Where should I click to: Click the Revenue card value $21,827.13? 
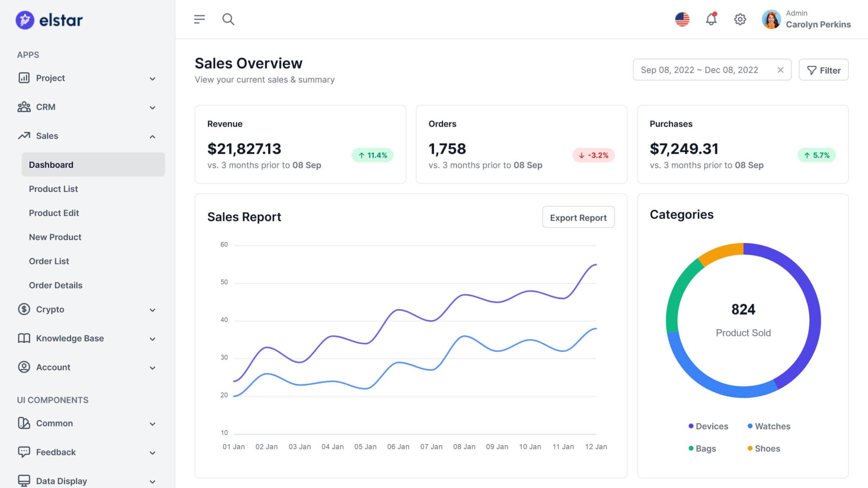click(x=244, y=149)
